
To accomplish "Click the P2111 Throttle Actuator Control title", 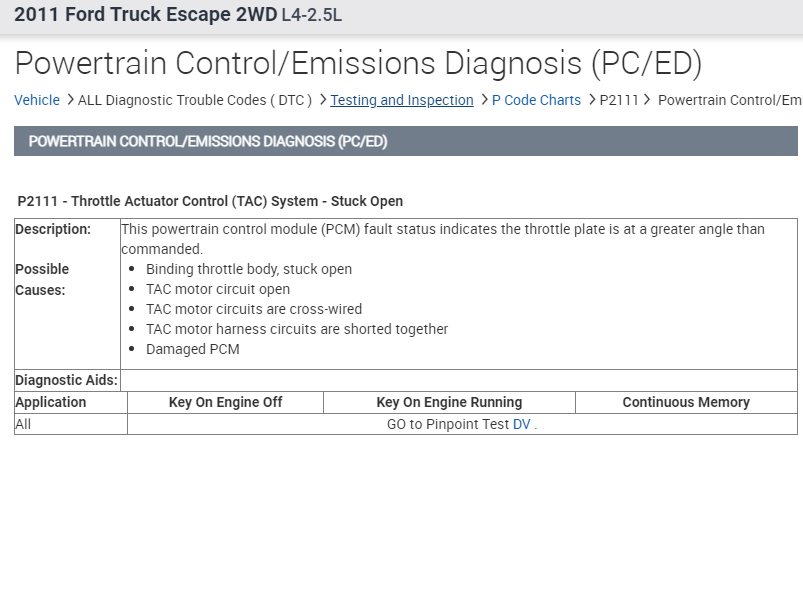I will tap(210, 201).
